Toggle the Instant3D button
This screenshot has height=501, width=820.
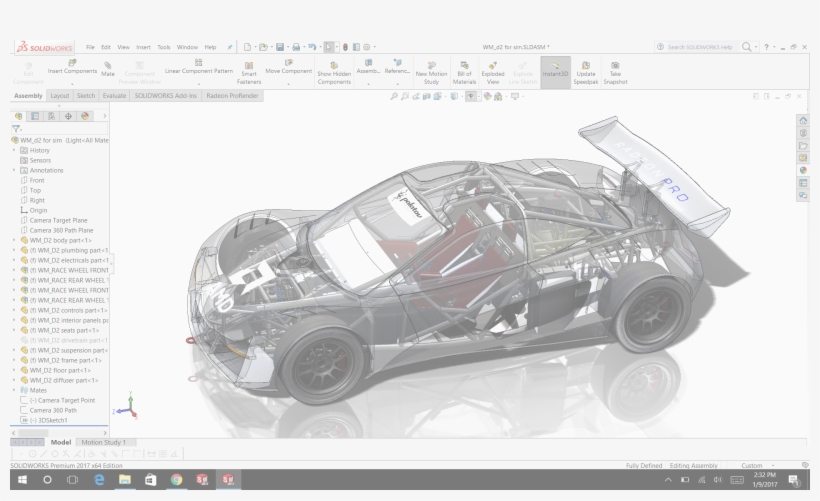point(554,70)
